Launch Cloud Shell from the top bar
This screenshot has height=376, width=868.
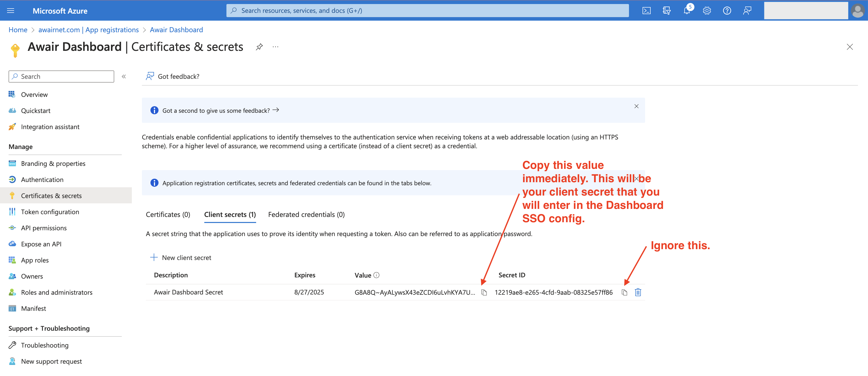[x=646, y=11]
